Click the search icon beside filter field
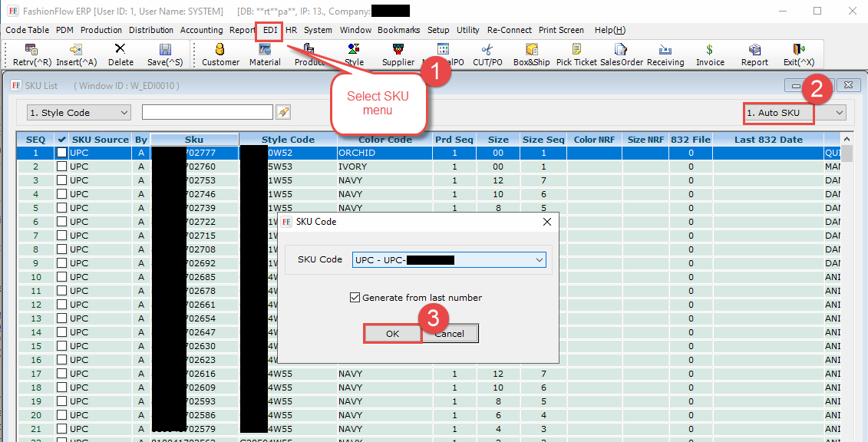The image size is (868, 442). tap(283, 113)
